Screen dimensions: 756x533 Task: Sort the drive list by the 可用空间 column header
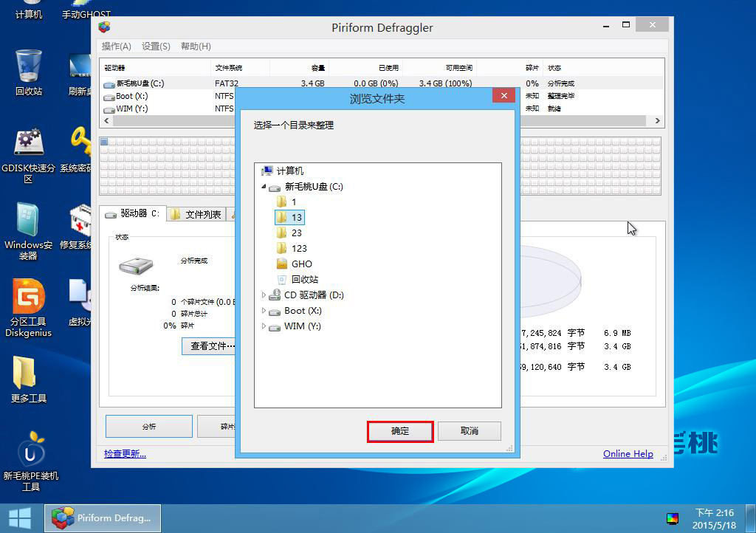[x=440, y=68]
